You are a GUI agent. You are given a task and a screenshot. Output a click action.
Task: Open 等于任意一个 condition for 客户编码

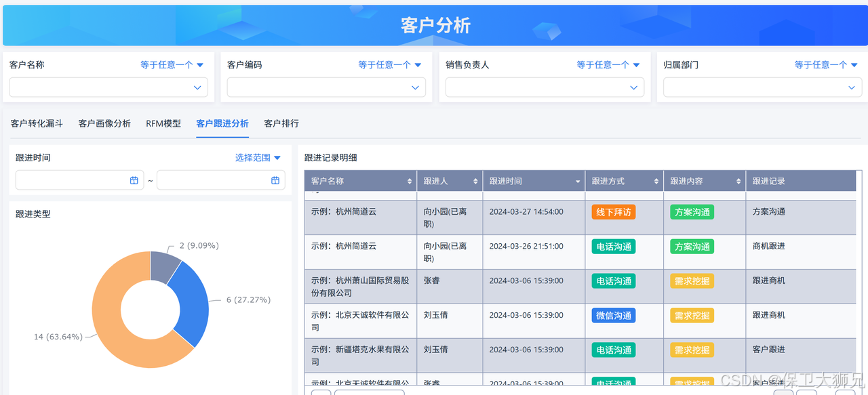390,65
